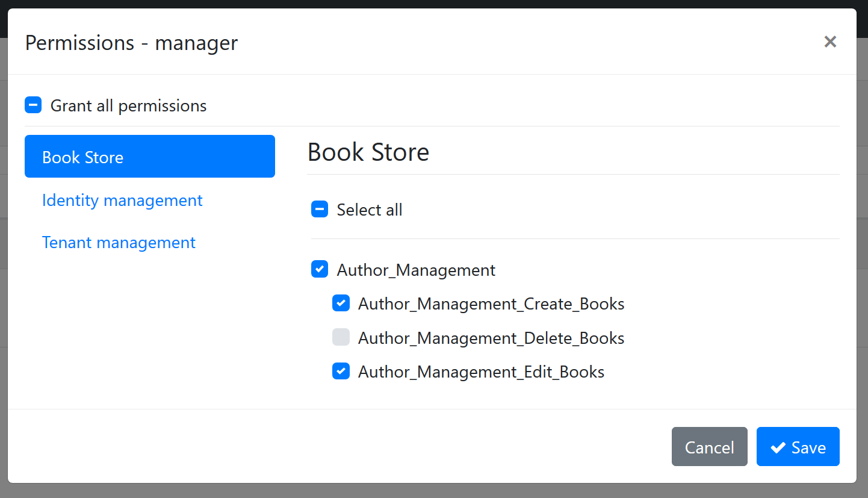The width and height of the screenshot is (868, 498).
Task: Click the Book Store heading in the panel
Action: pos(368,152)
